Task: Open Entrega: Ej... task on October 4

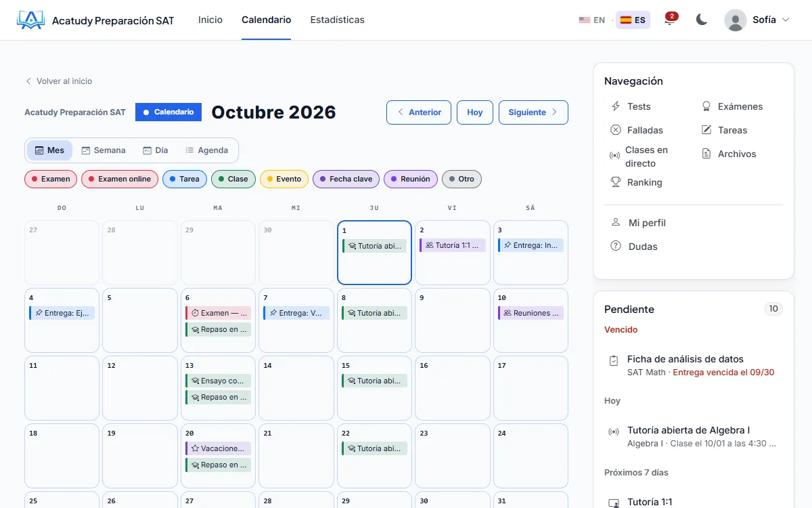Action: tap(62, 313)
